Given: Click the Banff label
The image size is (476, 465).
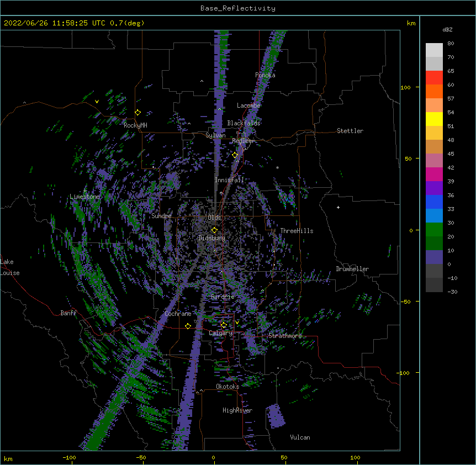Looking at the screenshot, I should (x=68, y=313).
